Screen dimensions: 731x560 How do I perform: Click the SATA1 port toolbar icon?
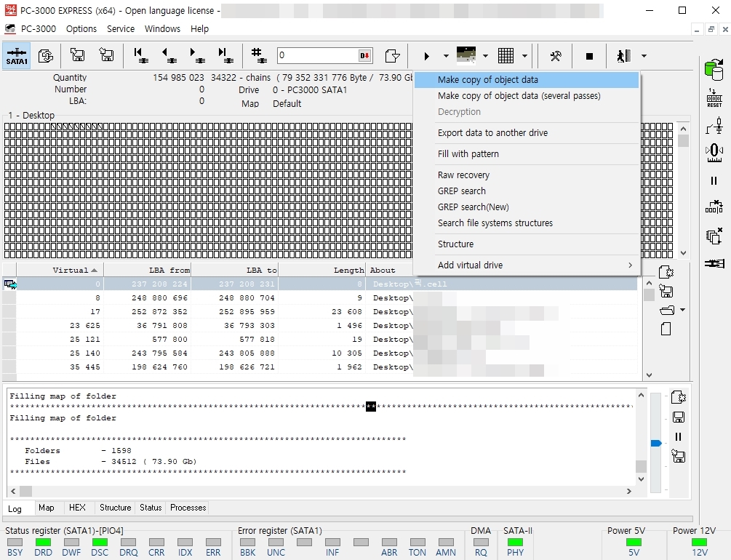(17, 56)
